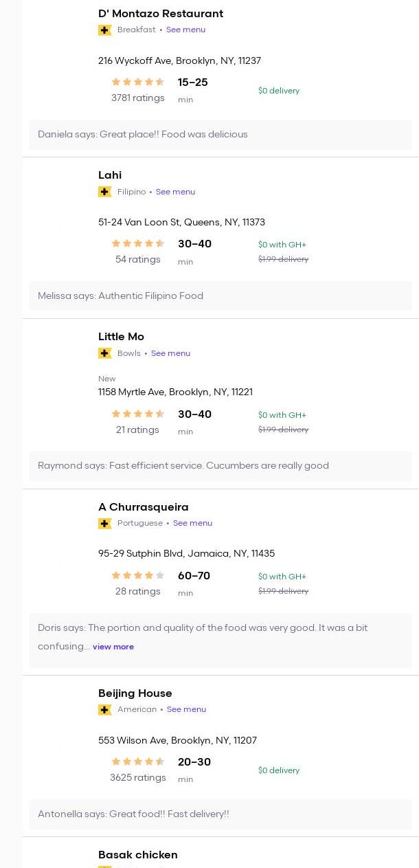Click the GH+ badge next to Filipino
This screenshot has width=419, height=868.
104,192
